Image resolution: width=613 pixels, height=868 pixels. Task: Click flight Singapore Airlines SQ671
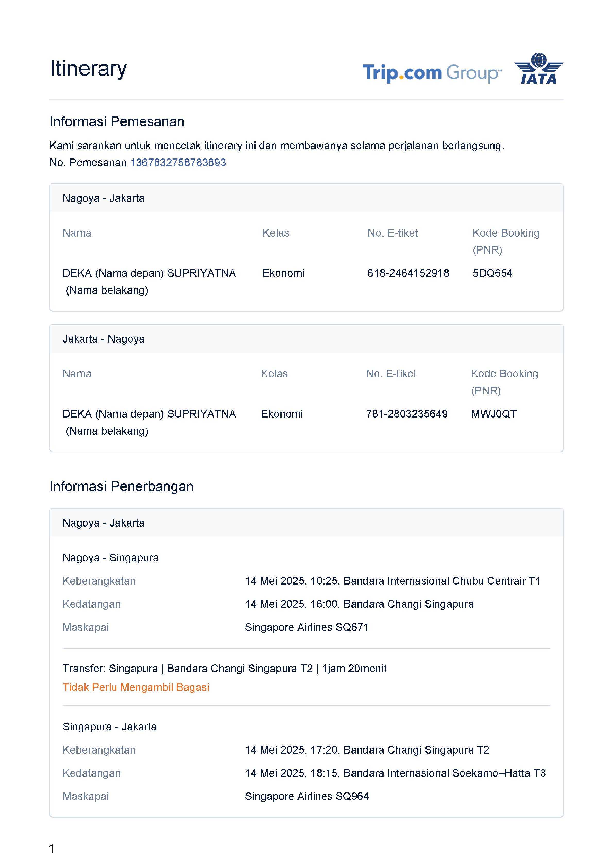(306, 627)
